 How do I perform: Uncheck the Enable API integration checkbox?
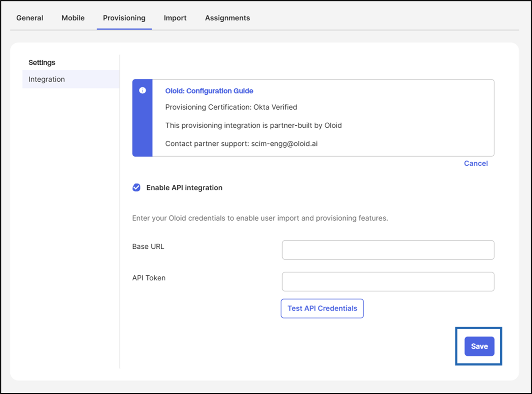click(136, 188)
